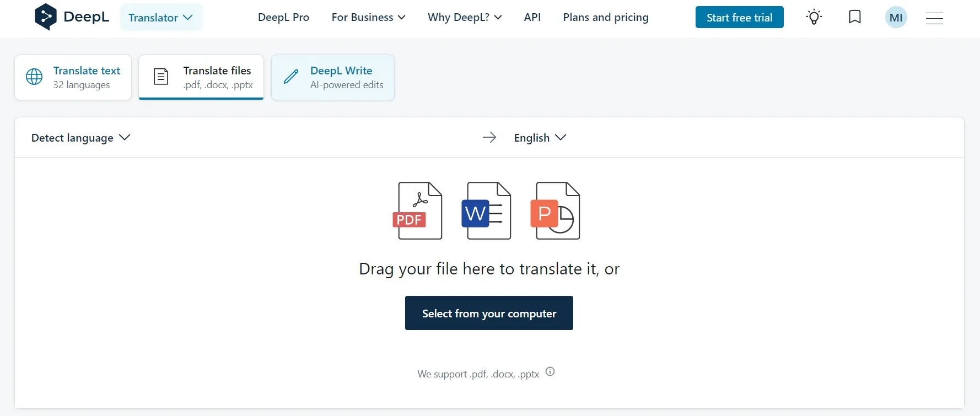Click the info icon beside supported formats
The width and height of the screenshot is (980, 416).
[x=550, y=372]
